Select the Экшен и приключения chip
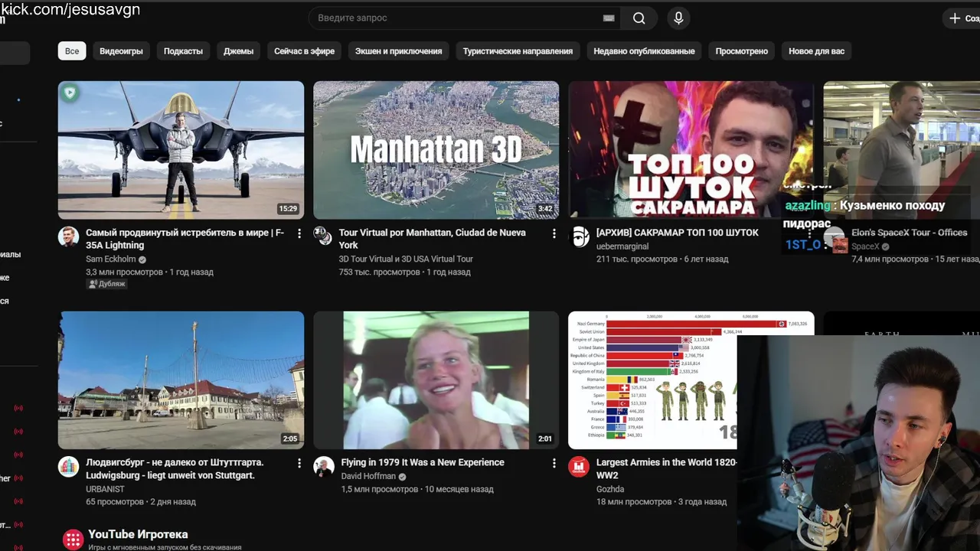The height and width of the screenshot is (551, 980). coord(398,51)
